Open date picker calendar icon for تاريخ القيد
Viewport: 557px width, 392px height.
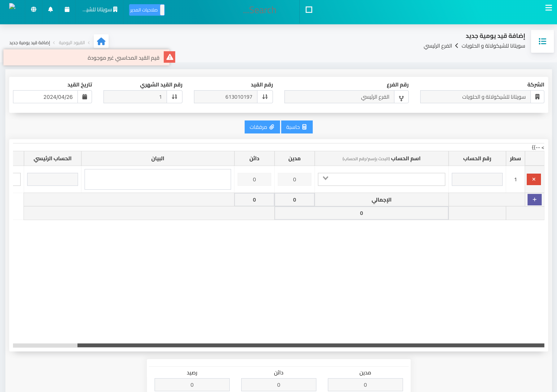pos(85,97)
